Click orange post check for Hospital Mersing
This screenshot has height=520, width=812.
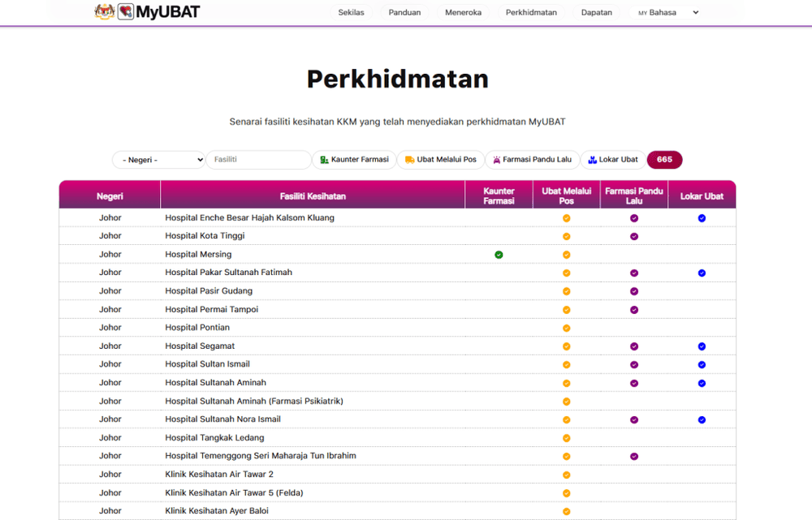click(x=567, y=255)
